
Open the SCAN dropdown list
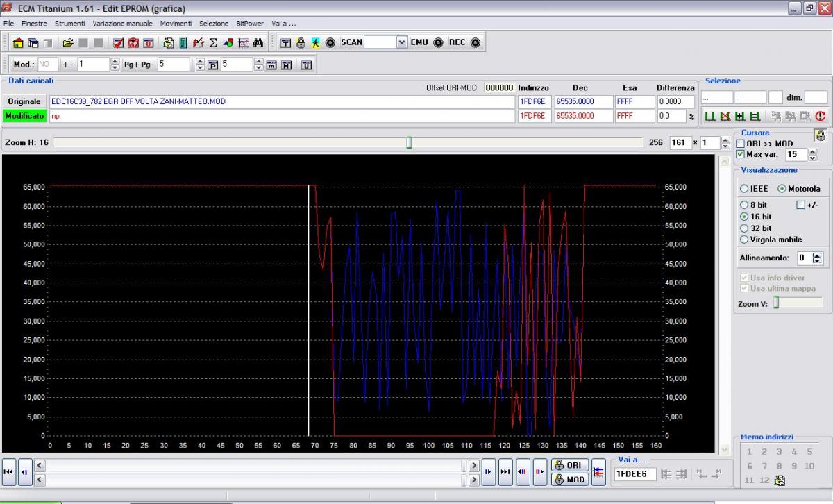(x=402, y=42)
